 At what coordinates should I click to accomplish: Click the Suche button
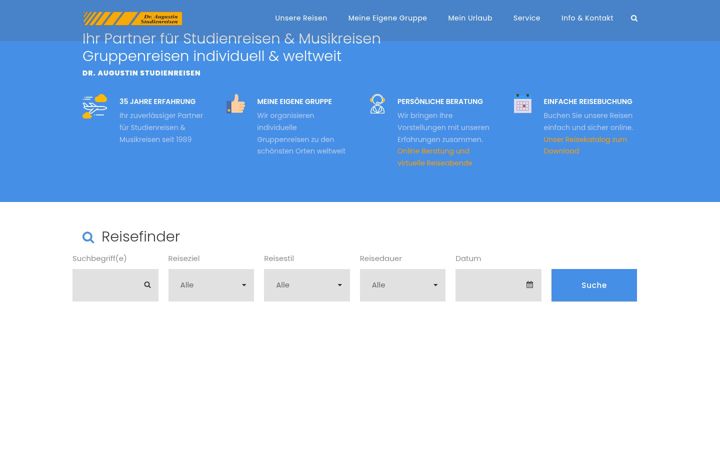click(594, 285)
